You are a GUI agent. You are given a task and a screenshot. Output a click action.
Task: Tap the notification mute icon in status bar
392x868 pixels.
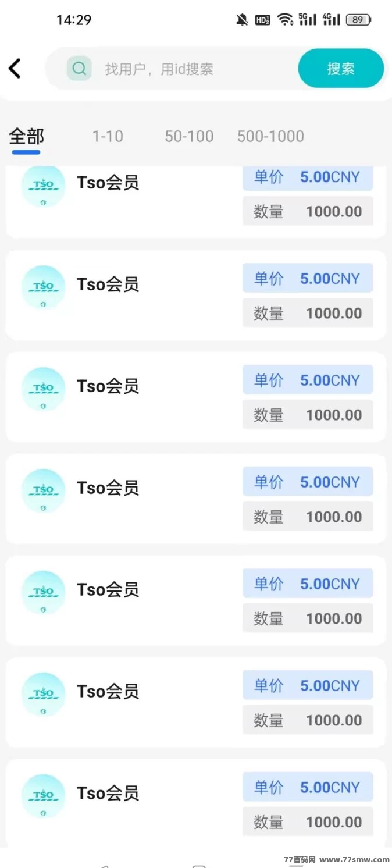point(243,19)
